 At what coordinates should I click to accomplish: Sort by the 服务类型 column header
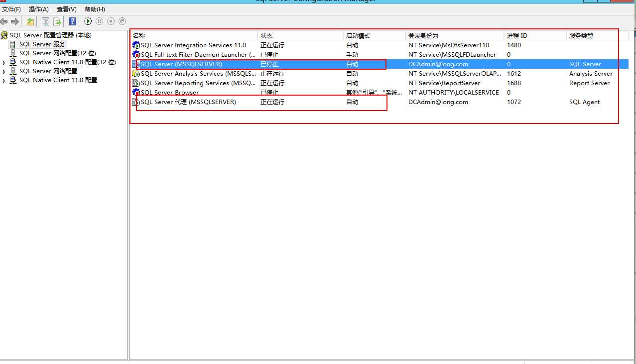[598, 36]
